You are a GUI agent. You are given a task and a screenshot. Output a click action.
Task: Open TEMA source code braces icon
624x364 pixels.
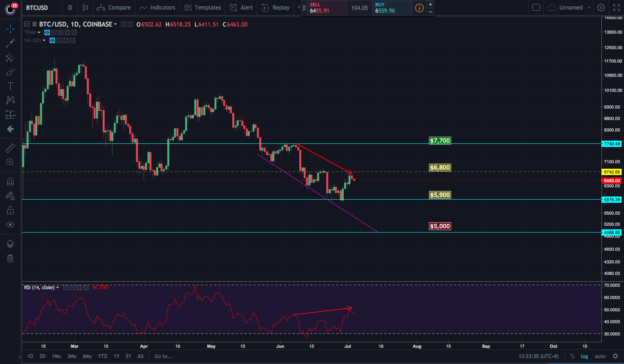tap(61, 32)
